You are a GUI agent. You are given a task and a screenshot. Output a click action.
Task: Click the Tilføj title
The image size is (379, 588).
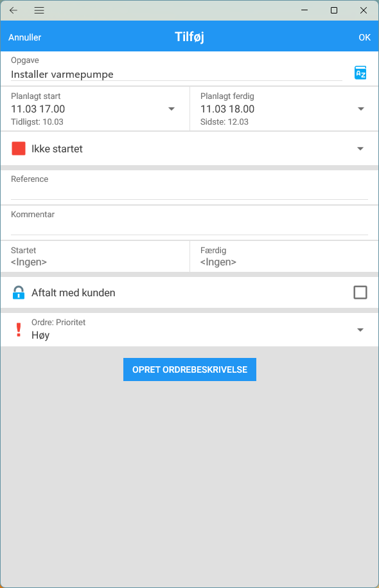pos(189,37)
